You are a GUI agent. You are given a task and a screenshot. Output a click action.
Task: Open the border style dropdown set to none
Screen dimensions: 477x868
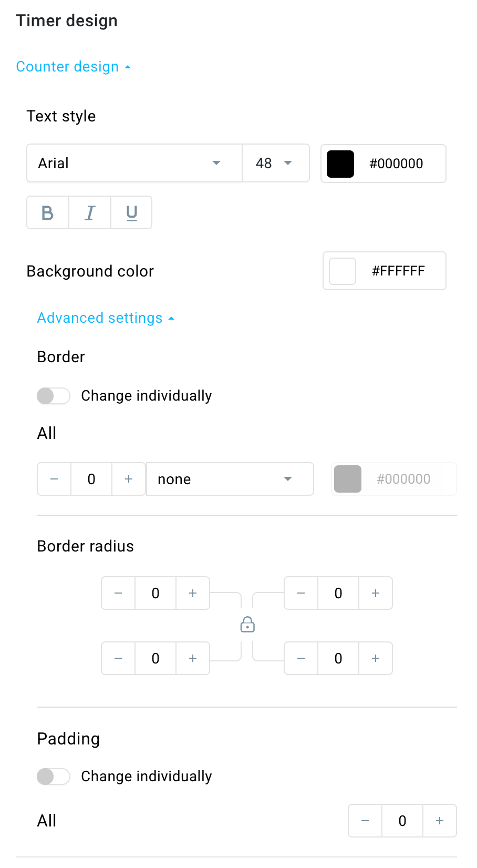click(x=230, y=479)
